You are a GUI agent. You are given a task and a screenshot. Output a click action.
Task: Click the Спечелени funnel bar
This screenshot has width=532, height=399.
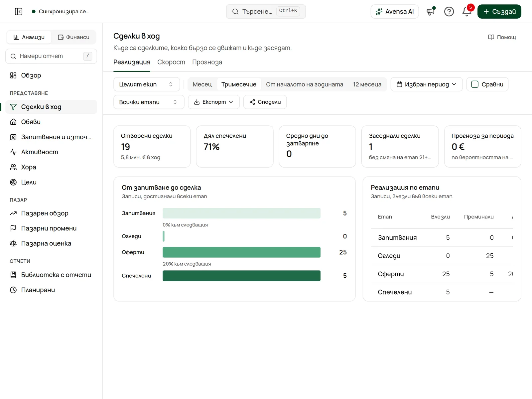[241, 276]
